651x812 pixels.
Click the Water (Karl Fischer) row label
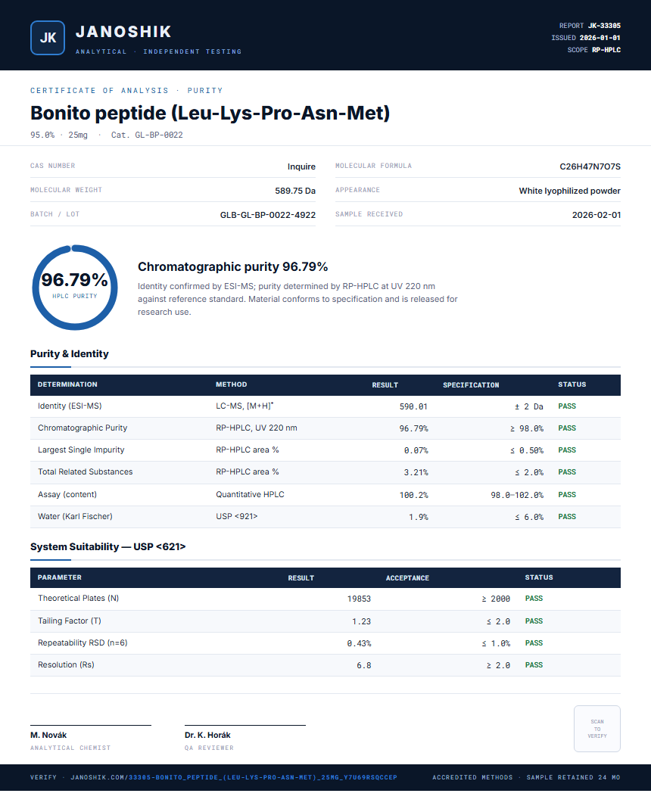(x=75, y=516)
